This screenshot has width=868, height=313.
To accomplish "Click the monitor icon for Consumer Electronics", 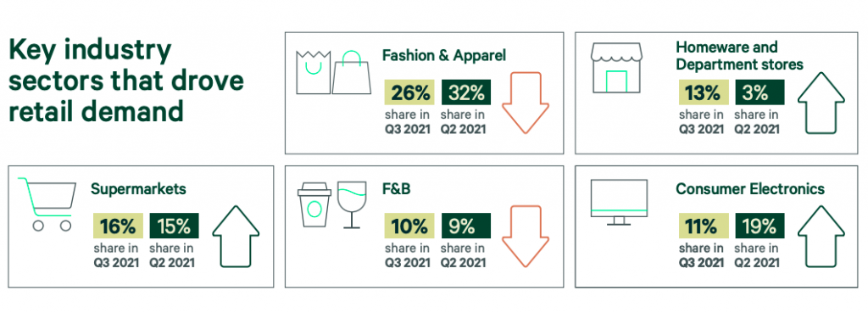I will click(619, 202).
